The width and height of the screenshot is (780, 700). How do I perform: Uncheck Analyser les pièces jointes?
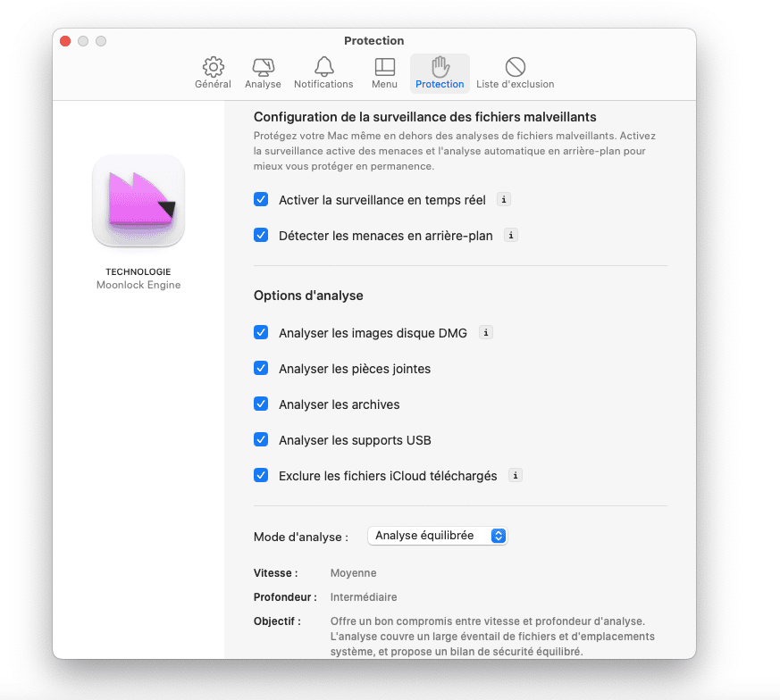click(x=261, y=369)
